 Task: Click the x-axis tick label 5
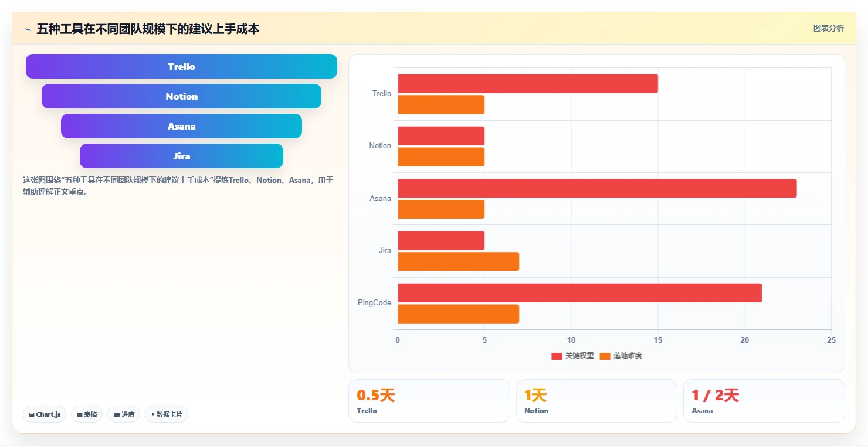point(484,341)
